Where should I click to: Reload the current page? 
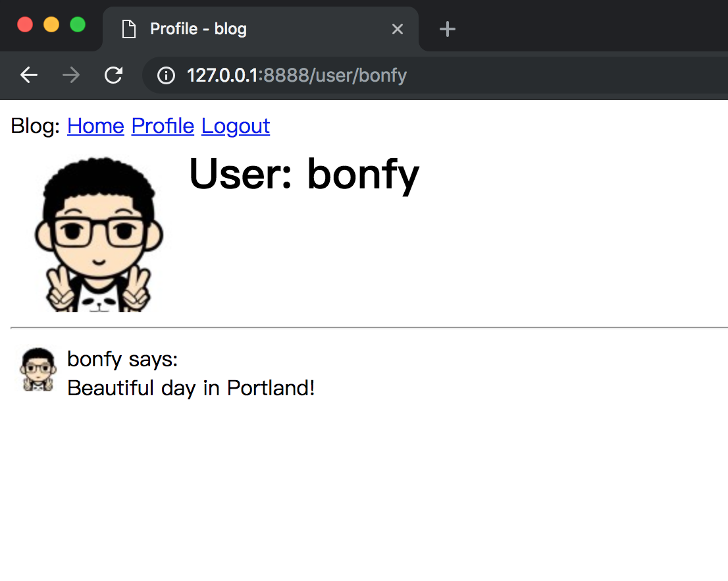click(114, 76)
